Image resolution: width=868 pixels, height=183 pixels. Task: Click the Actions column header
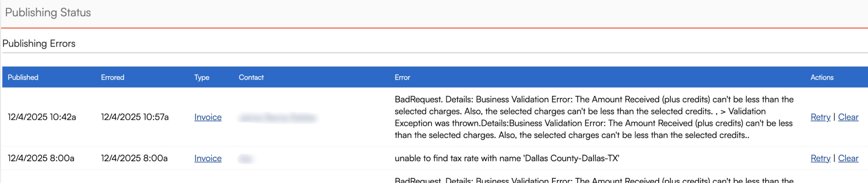pos(822,77)
